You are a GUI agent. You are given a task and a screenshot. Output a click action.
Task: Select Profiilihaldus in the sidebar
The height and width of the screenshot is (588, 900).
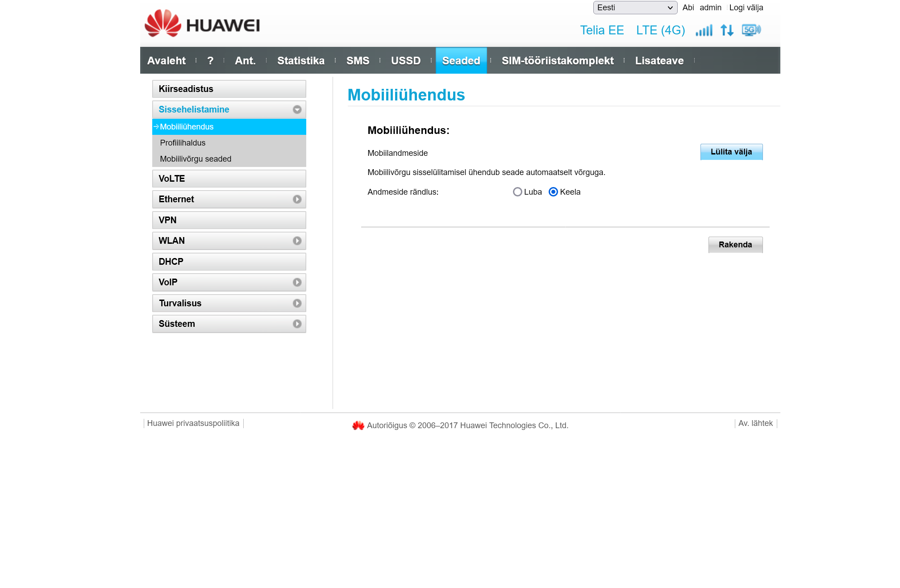[229, 143]
